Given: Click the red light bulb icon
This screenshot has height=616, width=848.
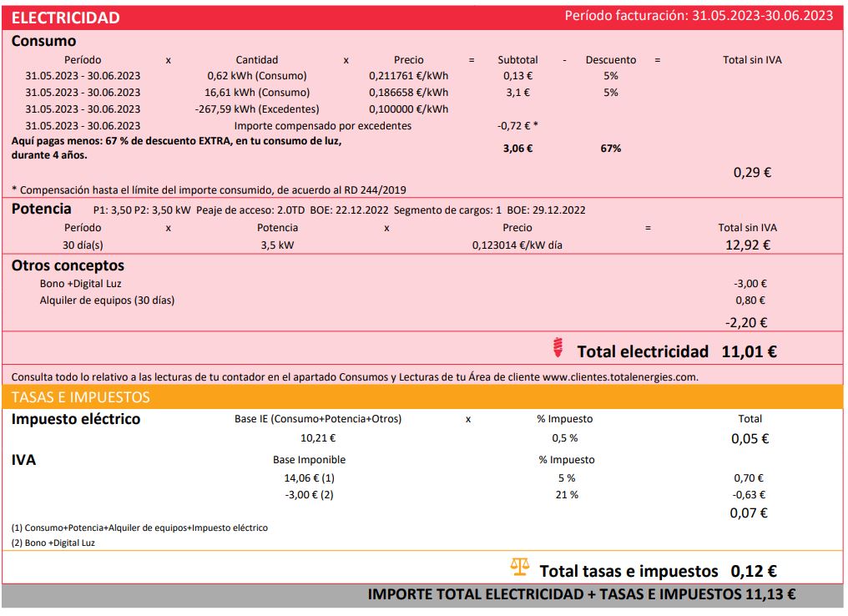Looking at the screenshot, I should 558,347.
